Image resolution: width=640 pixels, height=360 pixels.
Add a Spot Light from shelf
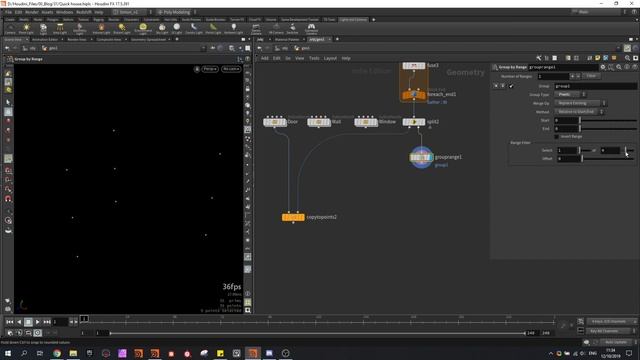coord(43,29)
